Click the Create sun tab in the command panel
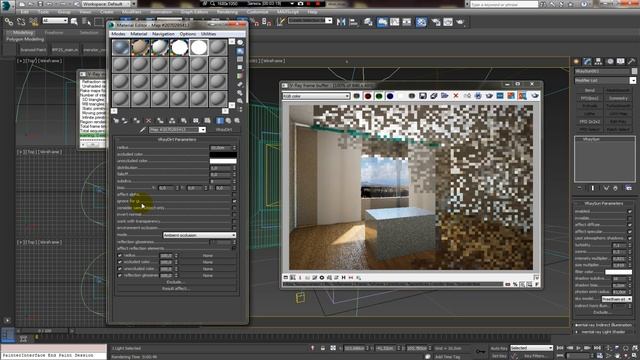 [576, 61]
